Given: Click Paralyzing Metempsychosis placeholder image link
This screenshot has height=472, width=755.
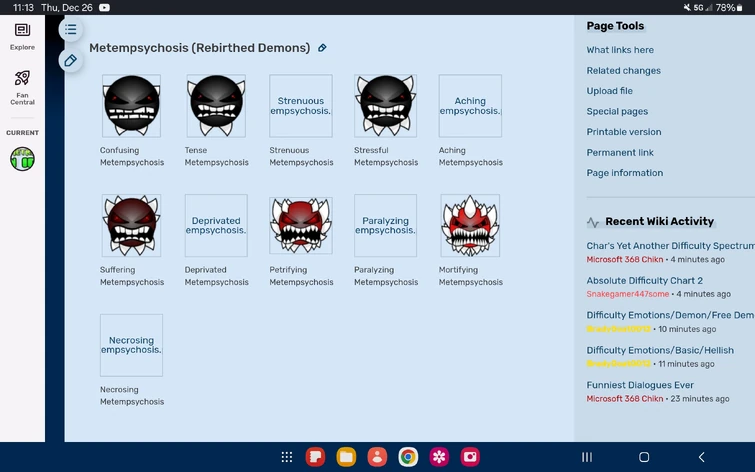Looking at the screenshot, I should [x=386, y=225].
